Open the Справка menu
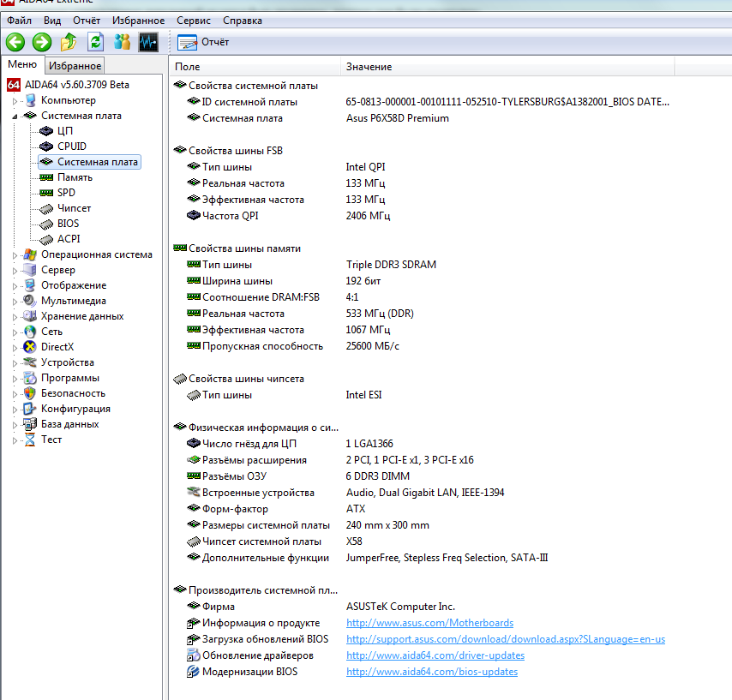Screen dimensions: 732x700 [x=243, y=21]
